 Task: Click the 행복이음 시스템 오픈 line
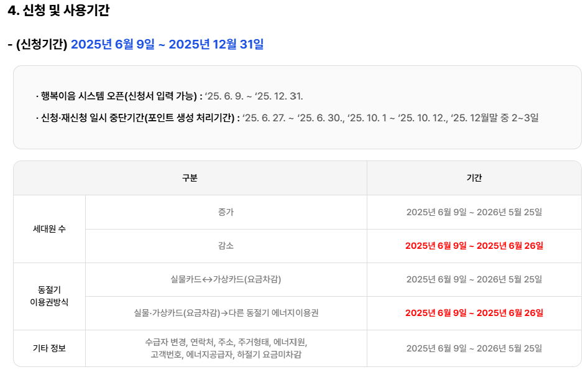pos(170,96)
